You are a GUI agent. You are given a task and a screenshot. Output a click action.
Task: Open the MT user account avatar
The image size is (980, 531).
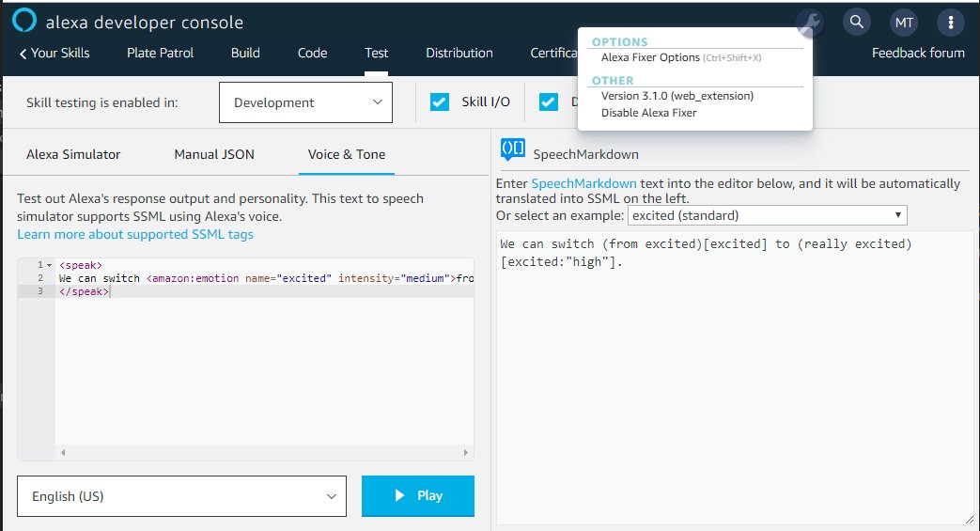pos(904,23)
